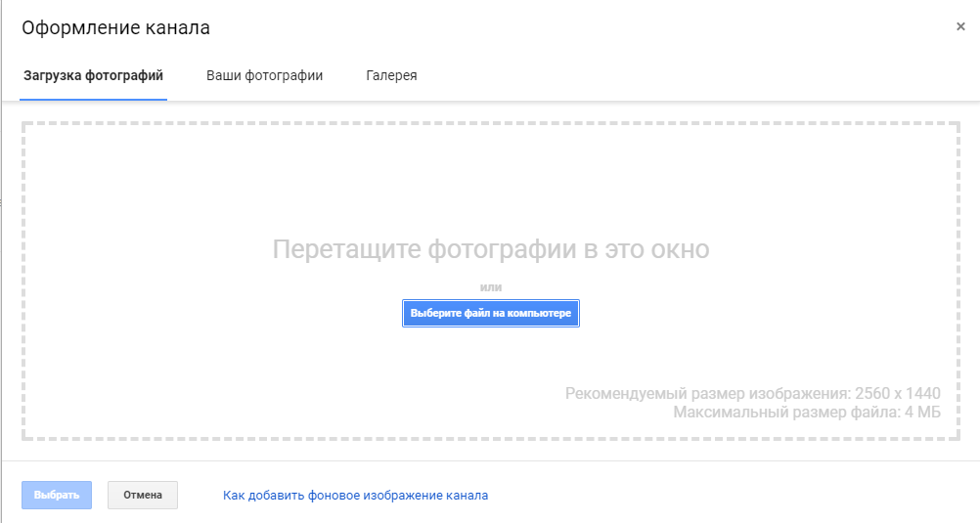Click the blank footer area right of help link
This screenshot has height=523, width=980.
pos(734,495)
